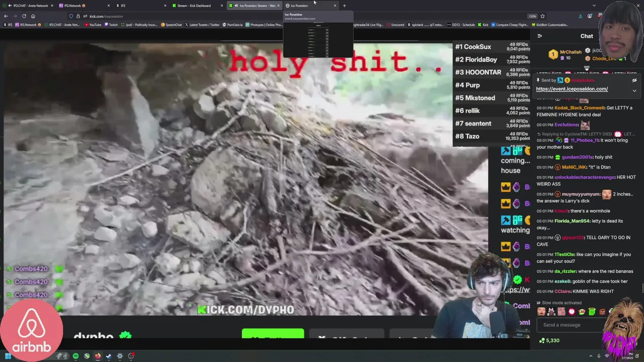Close the Ice Poseidon event tab

[x=335, y=6]
